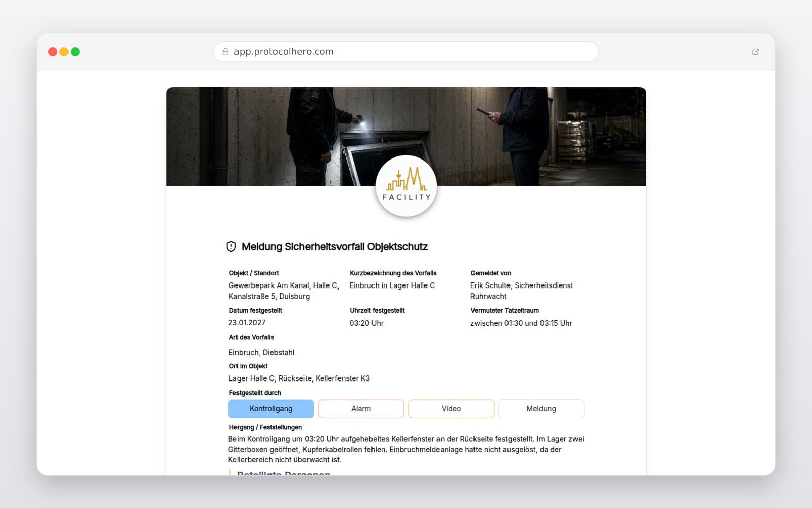
Task: Click the 'Hergang / Feststellungen' label
Action: (265, 427)
